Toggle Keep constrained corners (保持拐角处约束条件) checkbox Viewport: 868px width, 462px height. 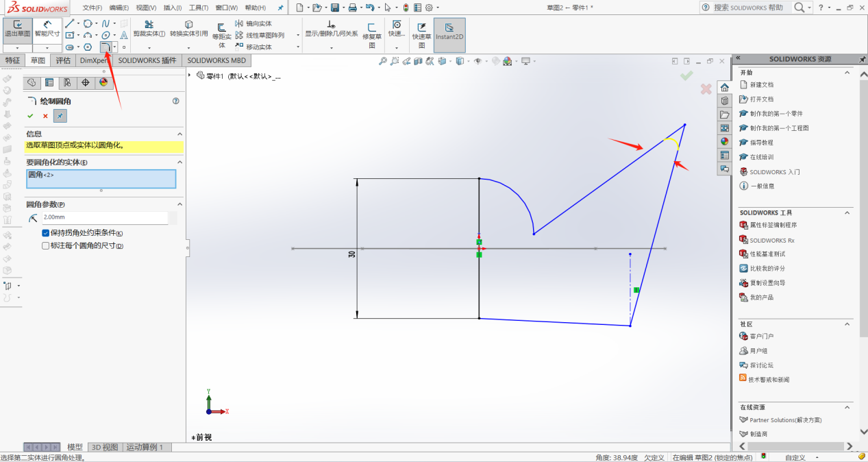click(46, 233)
